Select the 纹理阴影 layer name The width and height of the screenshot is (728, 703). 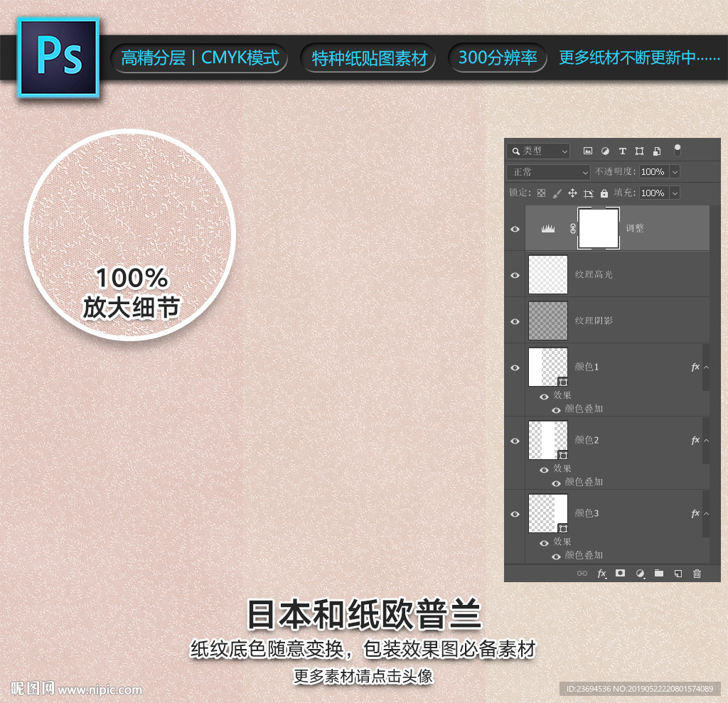(x=594, y=321)
